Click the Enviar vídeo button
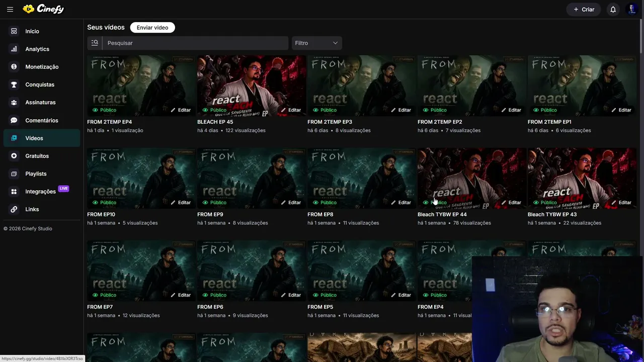The height and width of the screenshot is (362, 644). [152, 28]
